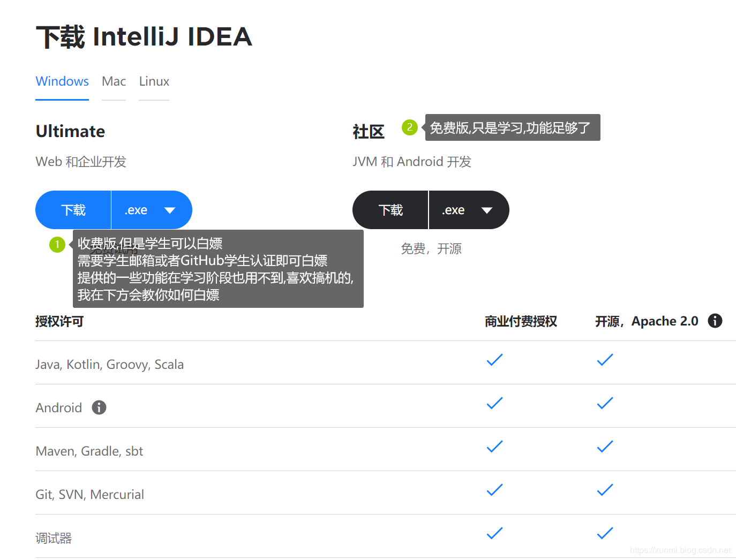Select the Linux tab
Image resolution: width=736 pixels, height=560 pixels.
tap(154, 81)
